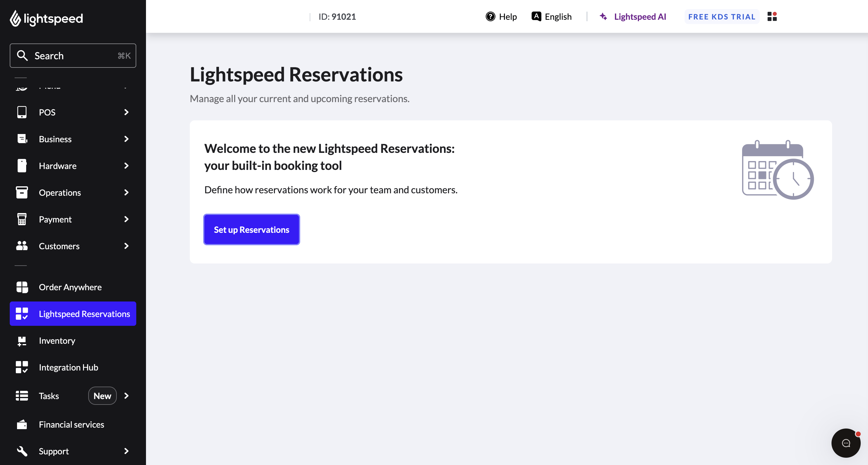Screen dimensions: 868x465
Task: Open Financial services menu item
Action: [73, 424]
